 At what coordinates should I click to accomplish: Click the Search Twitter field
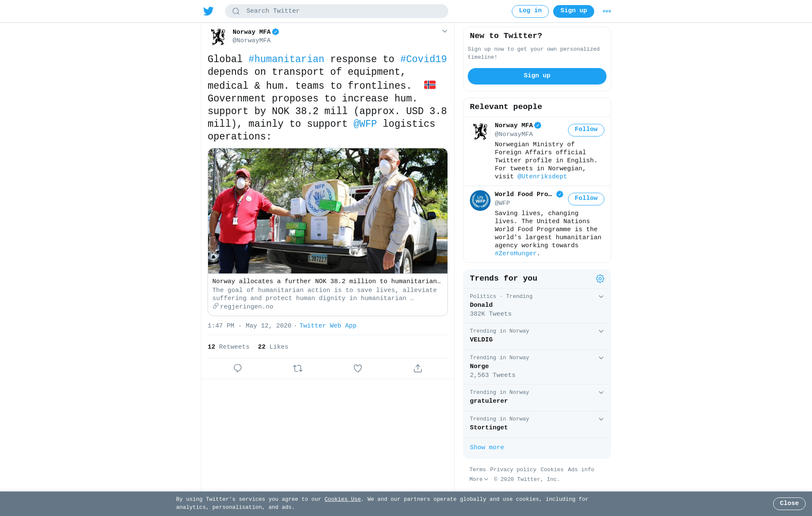click(337, 11)
